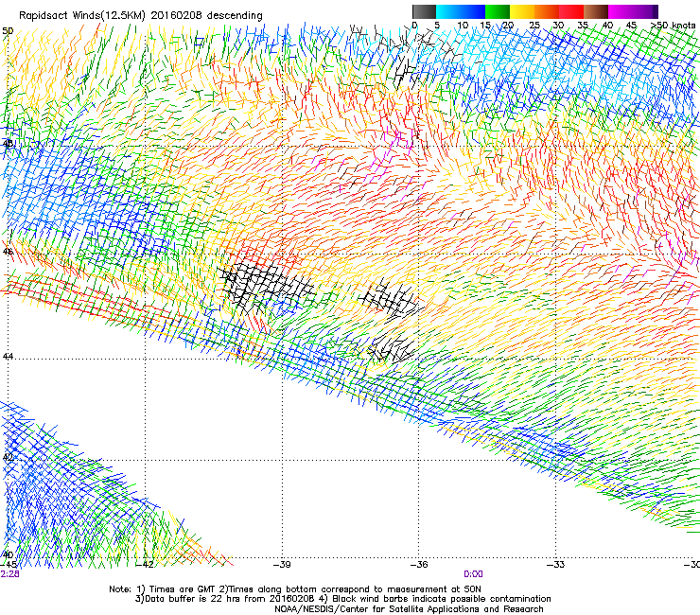Click the black wind barb cluster just above 44N
This screenshot has height=615, width=700.
[x=392, y=348]
